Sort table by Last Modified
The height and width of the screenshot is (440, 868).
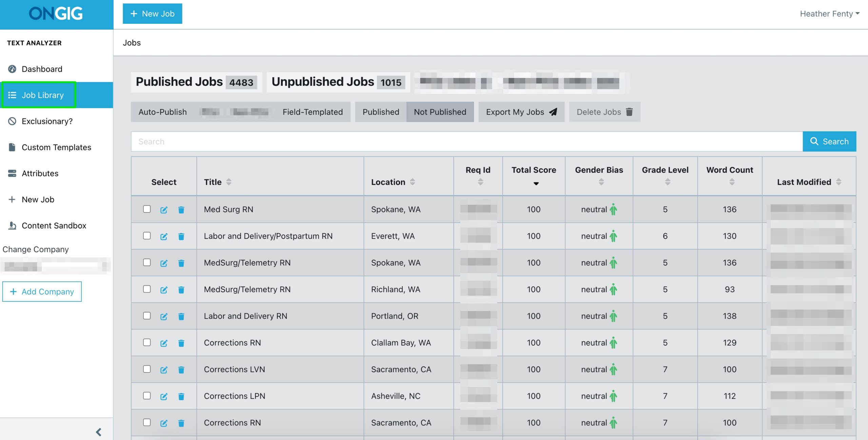coord(839,182)
